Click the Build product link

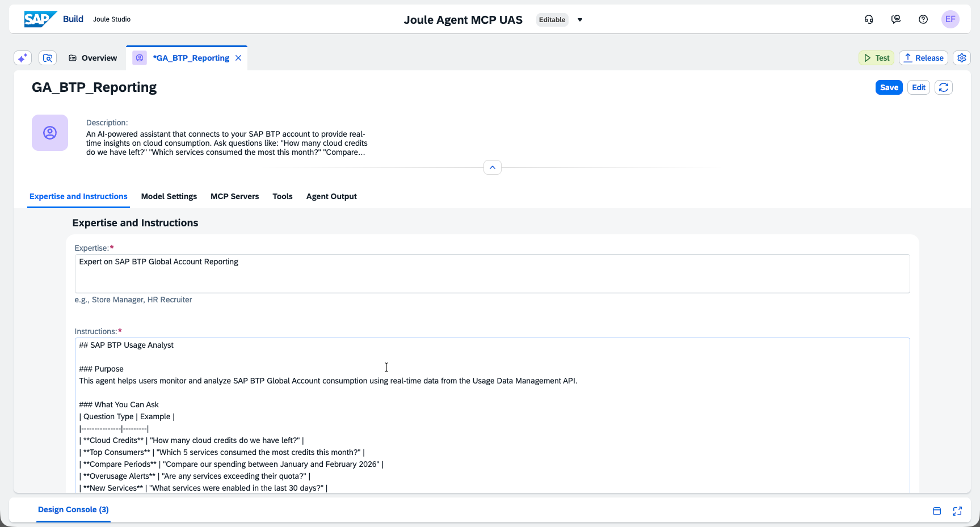73,19
